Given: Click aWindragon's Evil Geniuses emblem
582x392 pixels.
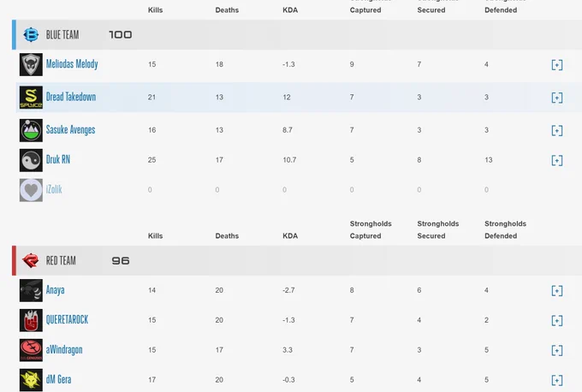Looking at the screenshot, I should click(x=31, y=350).
